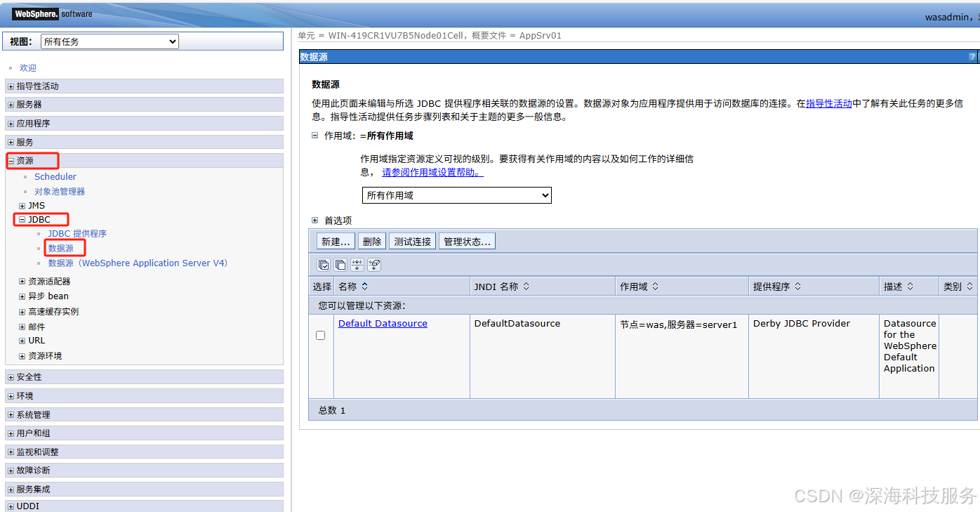The image size is (980, 512).
Task: Sort table by JNDI 名称 column arrows
Action: [527, 287]
